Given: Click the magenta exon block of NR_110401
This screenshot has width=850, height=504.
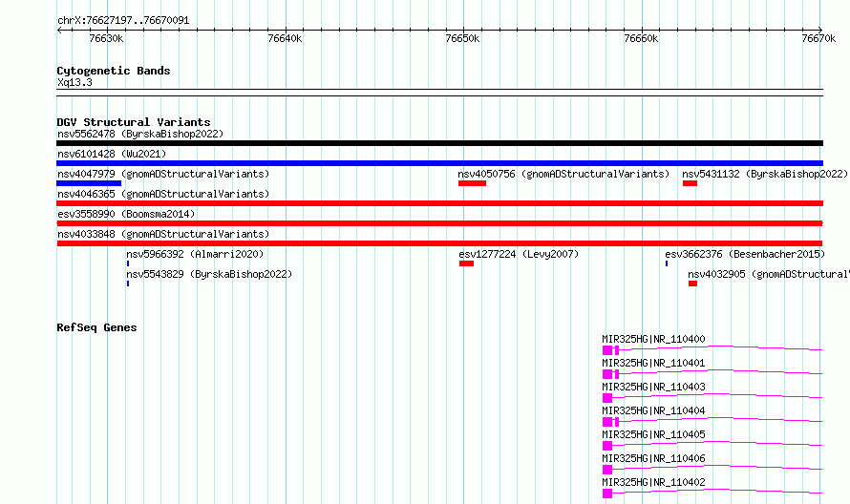Looking at the screenshot, I should [x=607, y=374].
